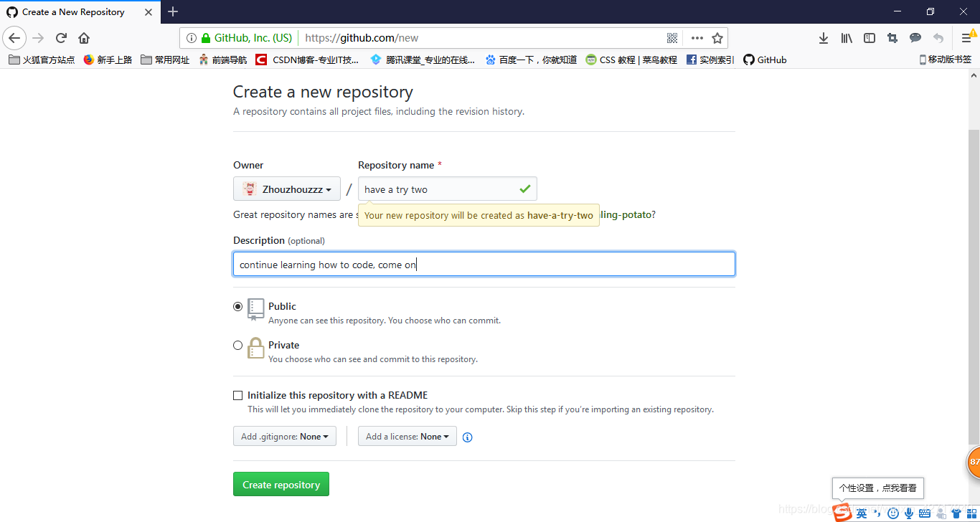
Task: Open Sogou emoji smiley icon
Action: coord(893,513)
